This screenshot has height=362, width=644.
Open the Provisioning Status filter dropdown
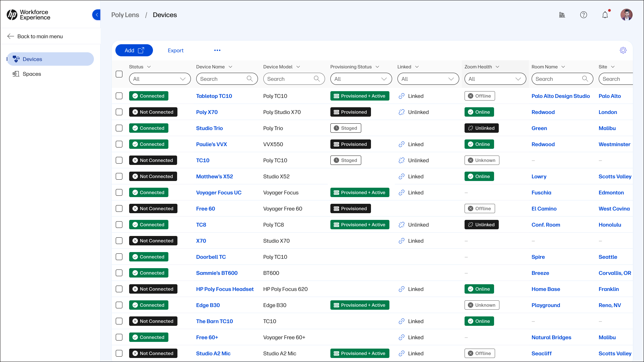361,79
